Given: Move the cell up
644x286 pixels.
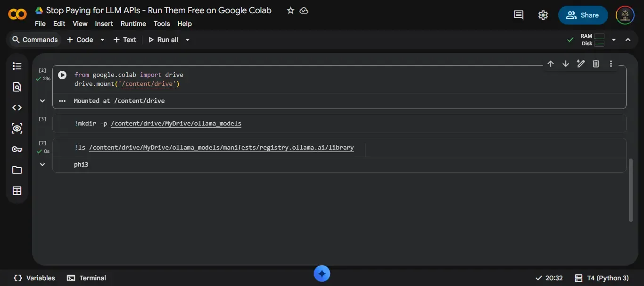Looking at the screenshot, I should (551, 64).
